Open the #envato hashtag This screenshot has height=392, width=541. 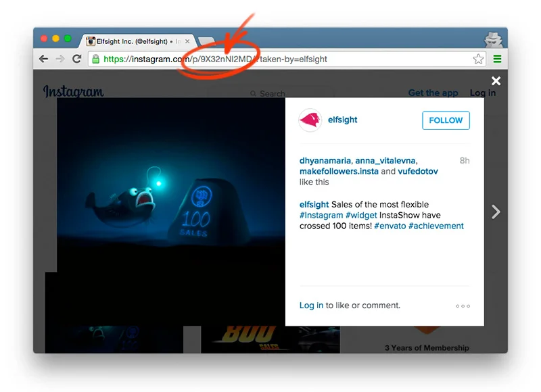390,226
